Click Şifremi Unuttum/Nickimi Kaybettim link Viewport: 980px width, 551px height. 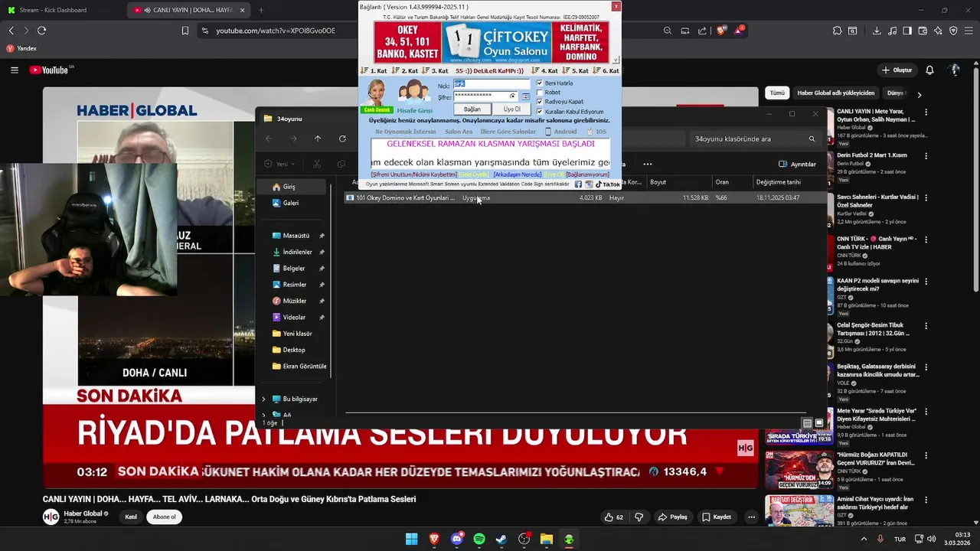[413, 174]
